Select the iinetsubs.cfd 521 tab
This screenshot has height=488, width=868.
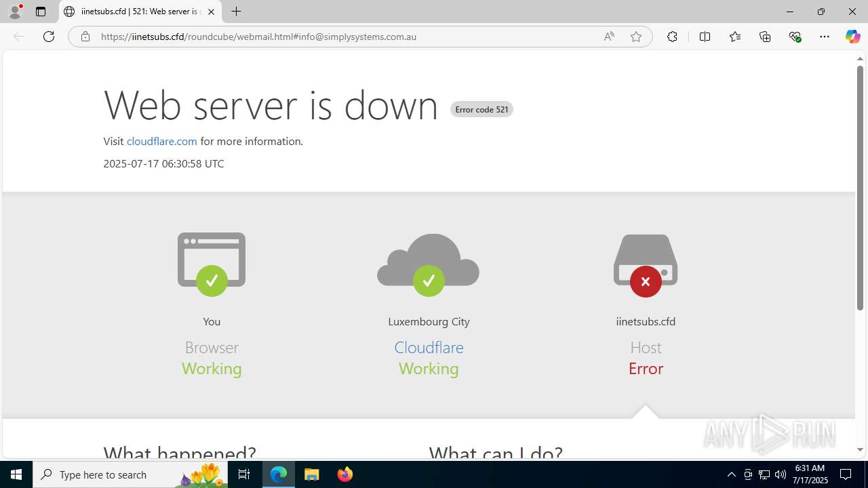[140, 12]
